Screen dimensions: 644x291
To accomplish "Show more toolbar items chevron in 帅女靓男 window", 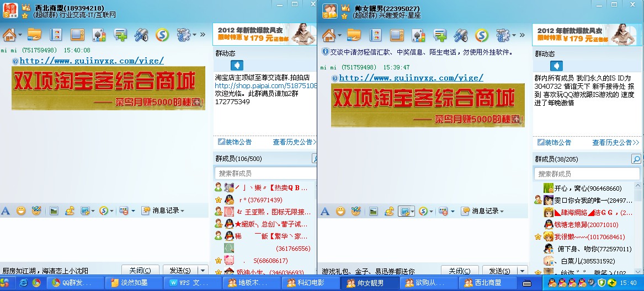I will [x=522, y=35].
